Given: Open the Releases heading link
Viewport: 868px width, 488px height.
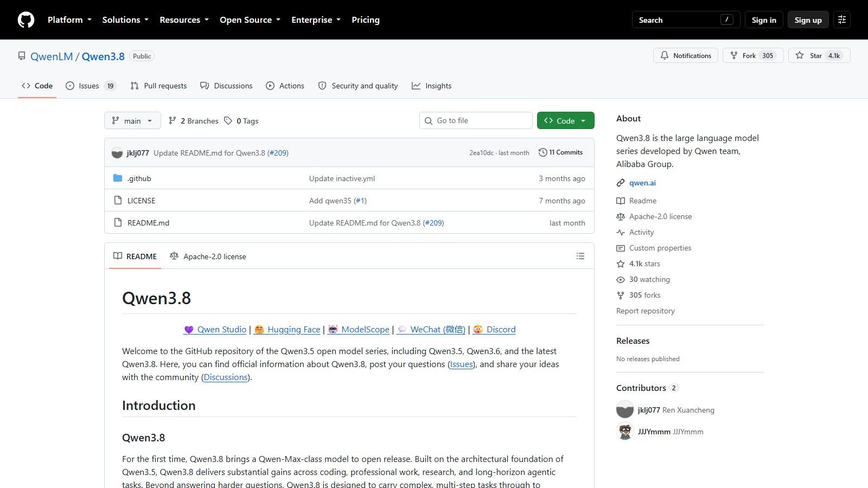Looking at the screenshot, I should pos(633,341).
